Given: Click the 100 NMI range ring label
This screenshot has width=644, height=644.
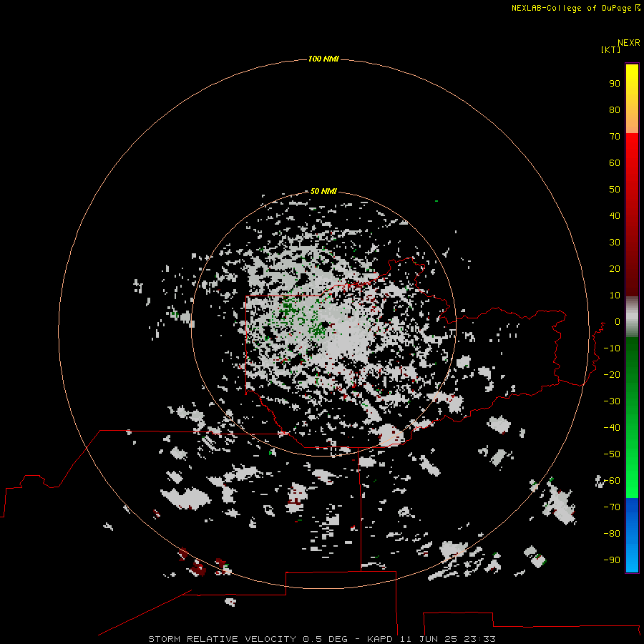Looking at the screenshot, I should tap(323, 59).
